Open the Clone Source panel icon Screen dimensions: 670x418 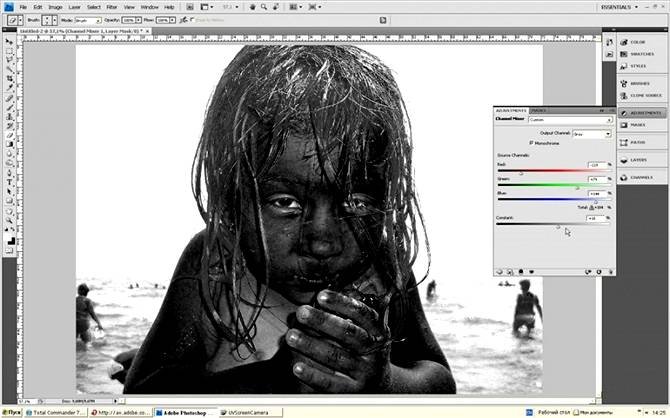tap(637, 95)
